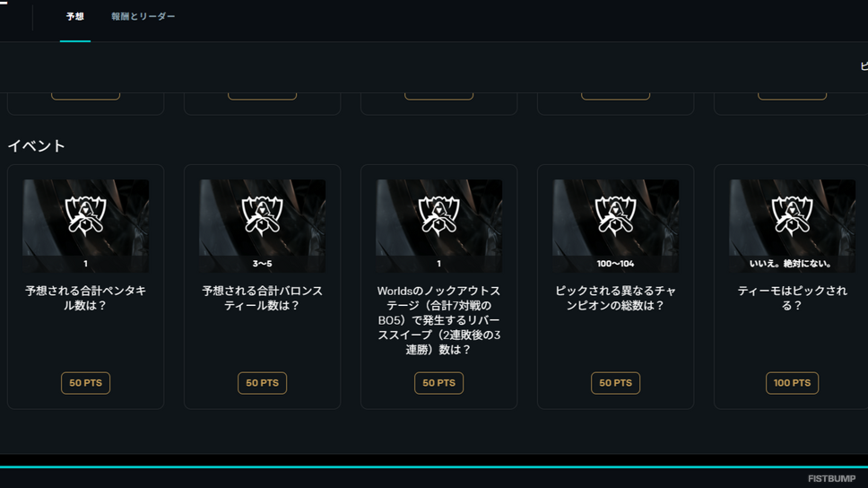Click 50 PTS badge under Baron steal question
This screenshot has width=868, height=488.
pos(262,383)
